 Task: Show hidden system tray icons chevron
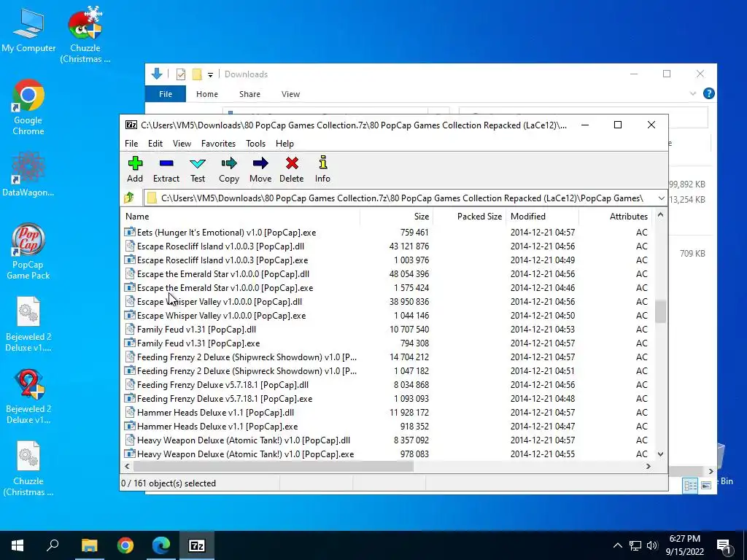617,545
